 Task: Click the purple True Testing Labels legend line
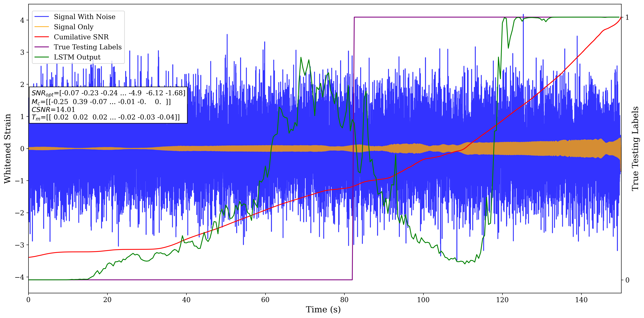(42, 47)
